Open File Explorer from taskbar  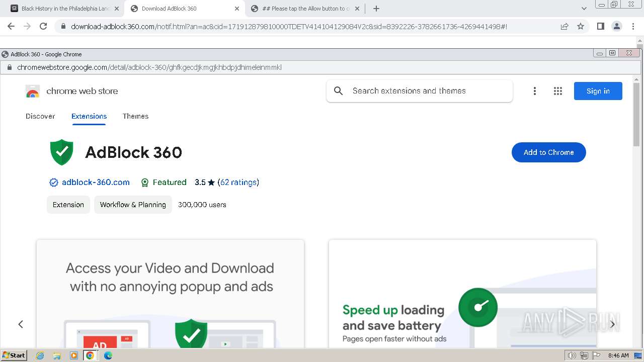coord(57,355)
